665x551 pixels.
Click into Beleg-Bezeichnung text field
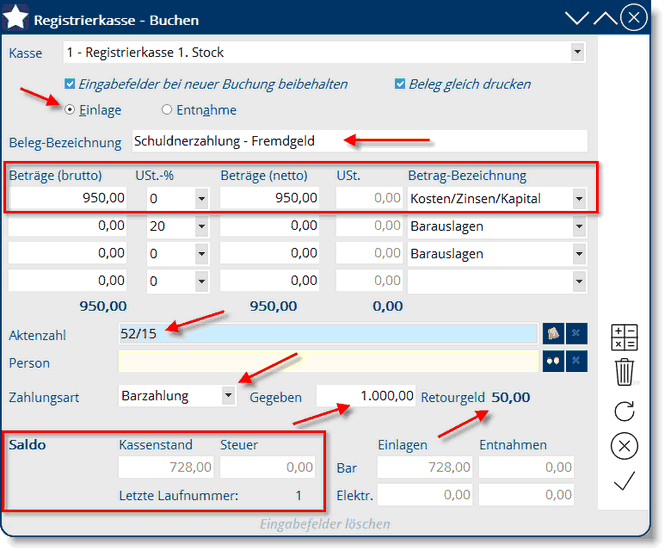tap(360, 141)
